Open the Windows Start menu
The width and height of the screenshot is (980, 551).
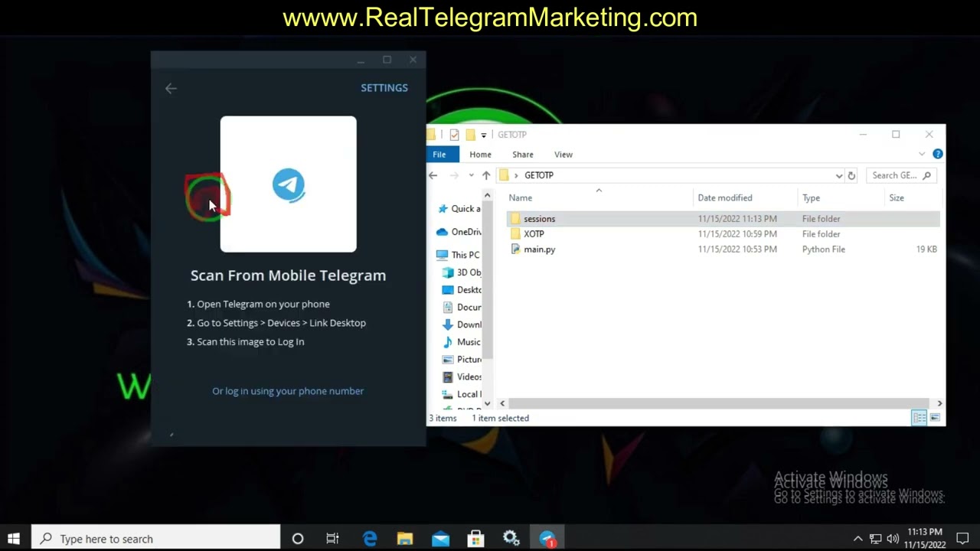pos(14,539)
